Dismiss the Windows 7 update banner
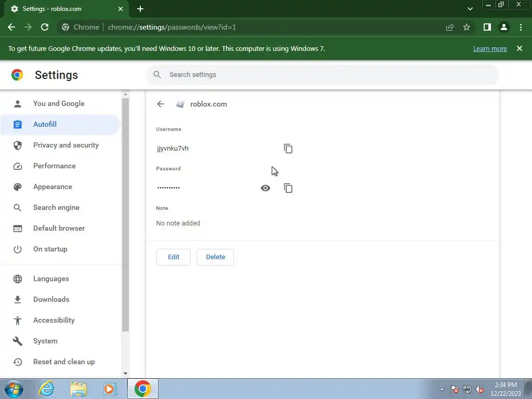 click(520, 48)
